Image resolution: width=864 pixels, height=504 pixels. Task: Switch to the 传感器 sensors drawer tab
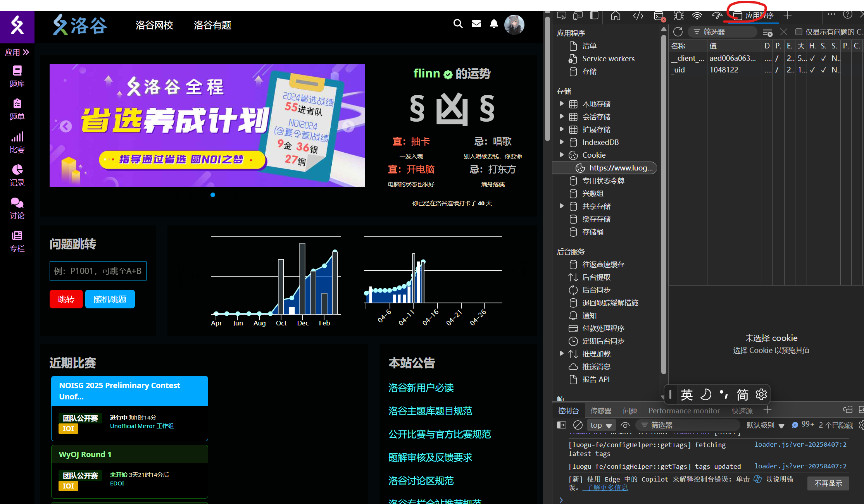601,411
